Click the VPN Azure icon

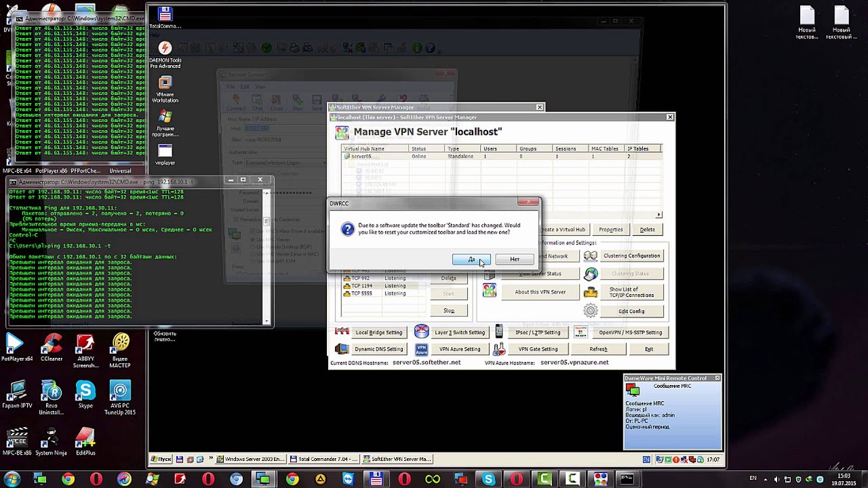click(x=422, y=349)
